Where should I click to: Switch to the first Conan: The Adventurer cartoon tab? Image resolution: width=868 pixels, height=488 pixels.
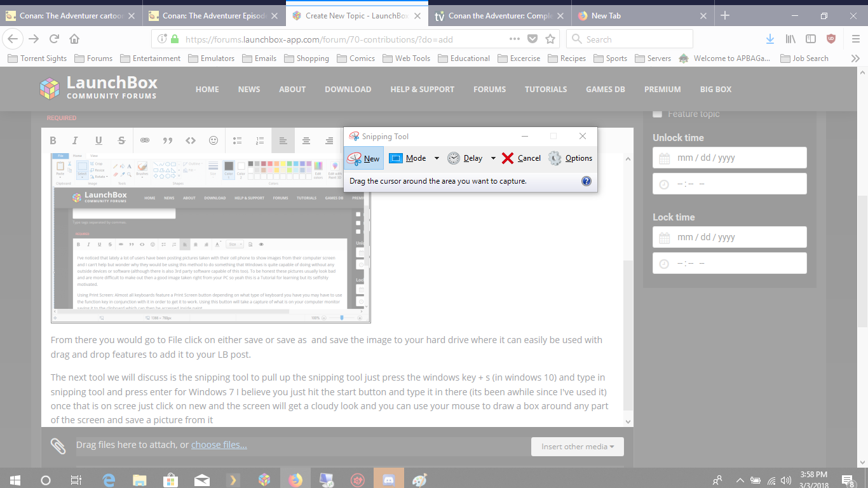[71, 16]
